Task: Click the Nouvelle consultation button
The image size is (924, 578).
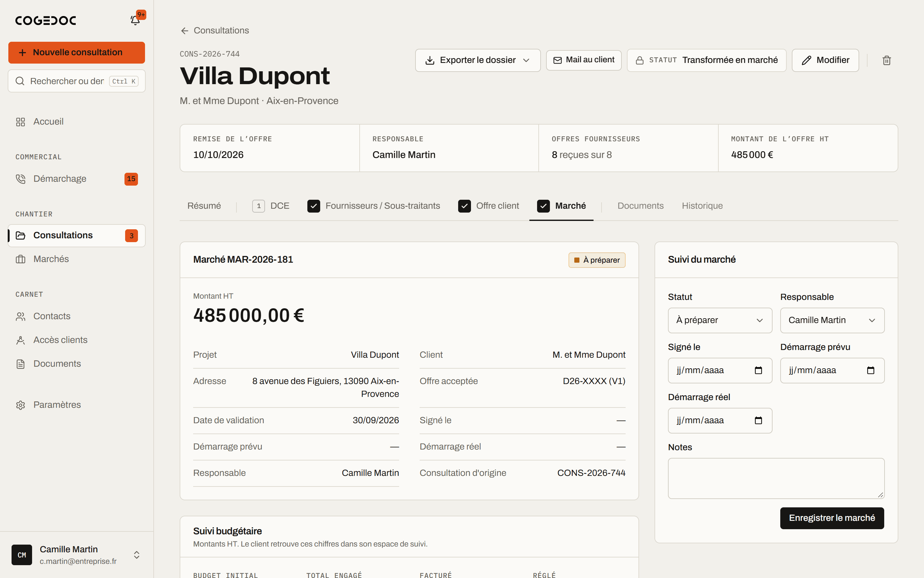Action: click(x=76, y=52)
